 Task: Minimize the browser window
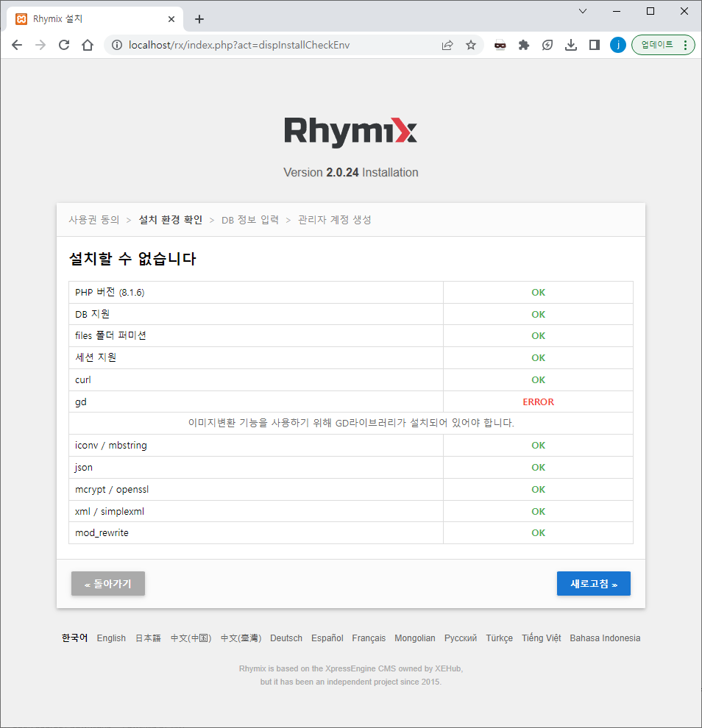(617, 11)
